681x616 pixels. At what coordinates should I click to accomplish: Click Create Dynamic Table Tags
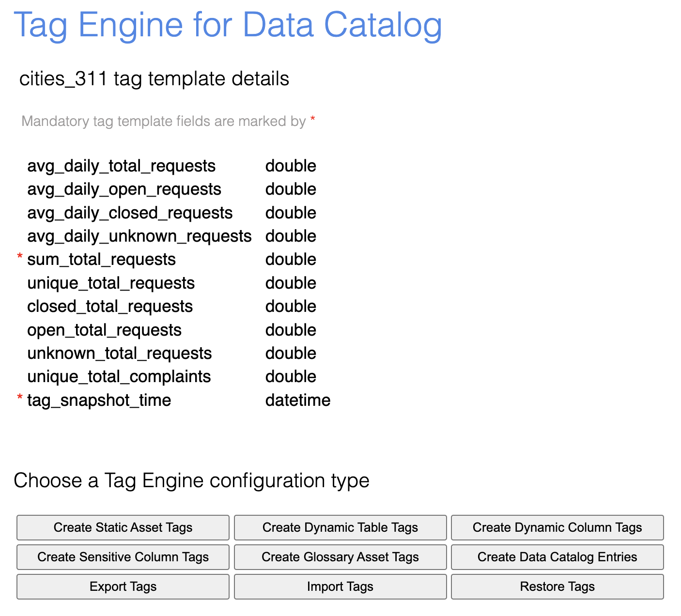(340, 527)
